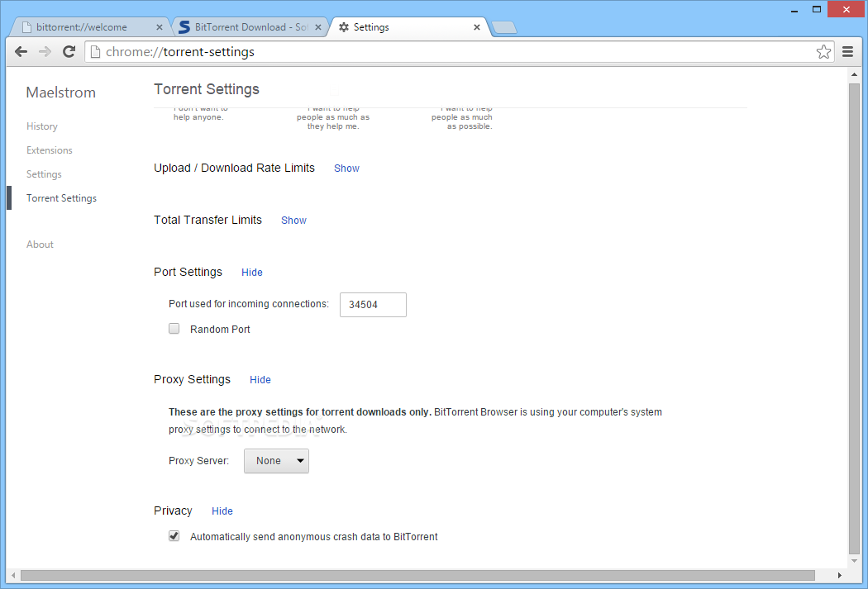
Task: Click the vertical scrollbar down arrow
Action: click(854, 561)
